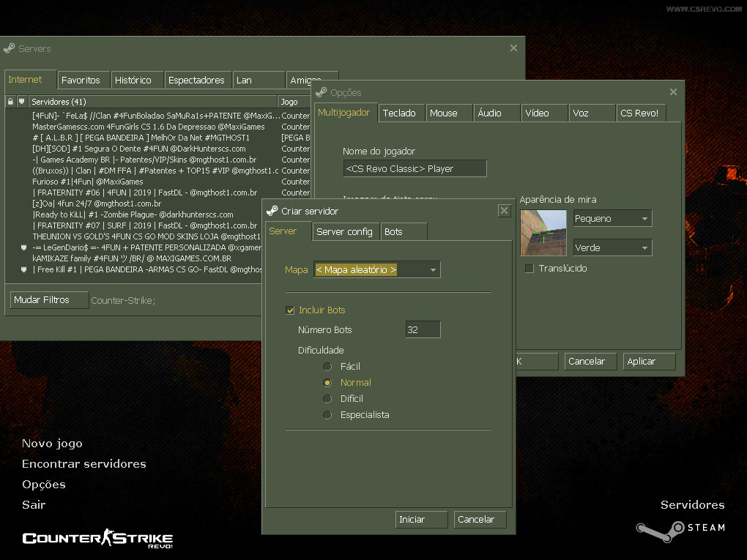Open the Mouse options tab
The height and width of the screenshot is (560, 747).
pos(448,113)
